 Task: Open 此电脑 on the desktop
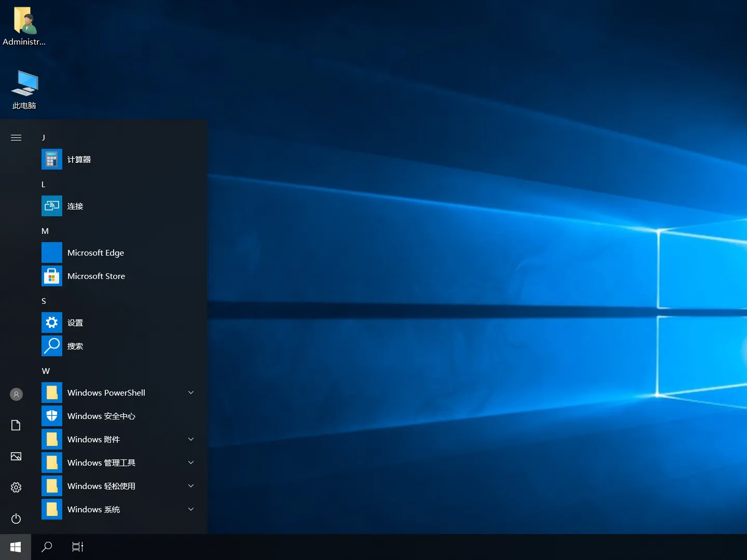(24, 90)
